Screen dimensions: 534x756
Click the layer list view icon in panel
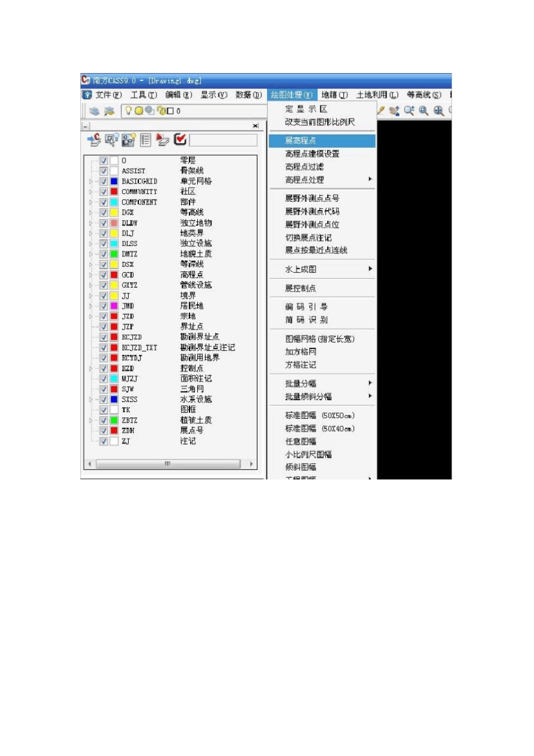(146, 139)
